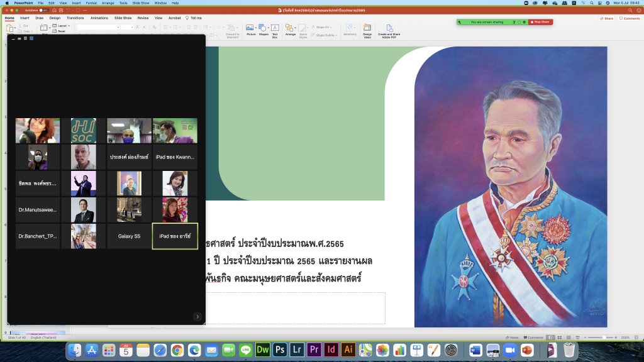Viewport: 644px width, 362px height.
Task: Toggle Notes pane in status bar
Action: click(512, 337)
